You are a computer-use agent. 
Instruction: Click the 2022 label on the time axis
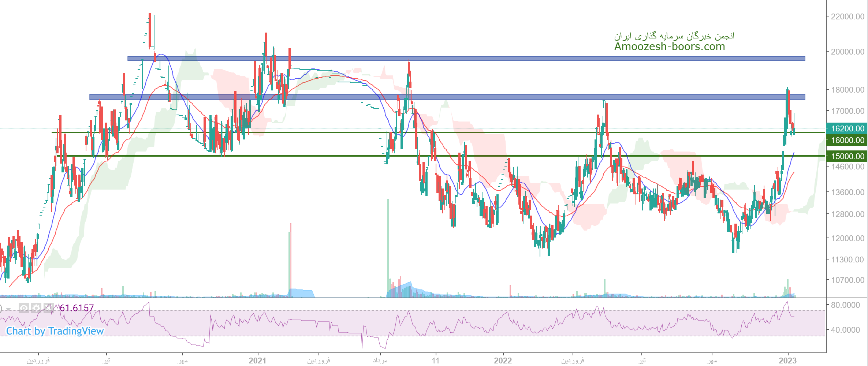coord(503,361)
